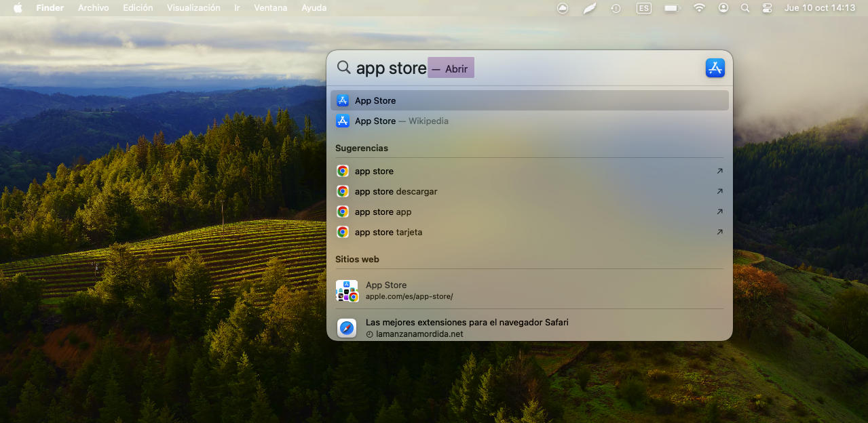Click the magnifying glass in the Spotlight bar
The image size is (868, 423).
click(x=344, y=68)
